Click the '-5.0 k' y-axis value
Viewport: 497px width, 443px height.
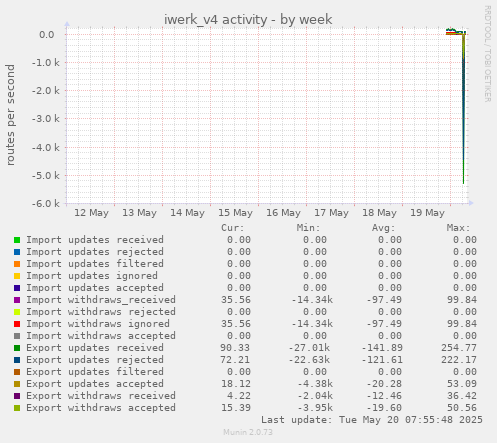click(x=46, y=175)
